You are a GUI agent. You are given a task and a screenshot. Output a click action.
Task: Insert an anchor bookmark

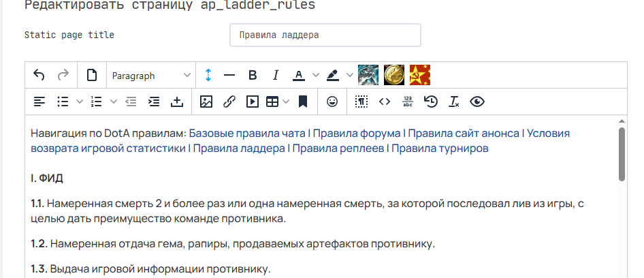(x=303, y=102)
